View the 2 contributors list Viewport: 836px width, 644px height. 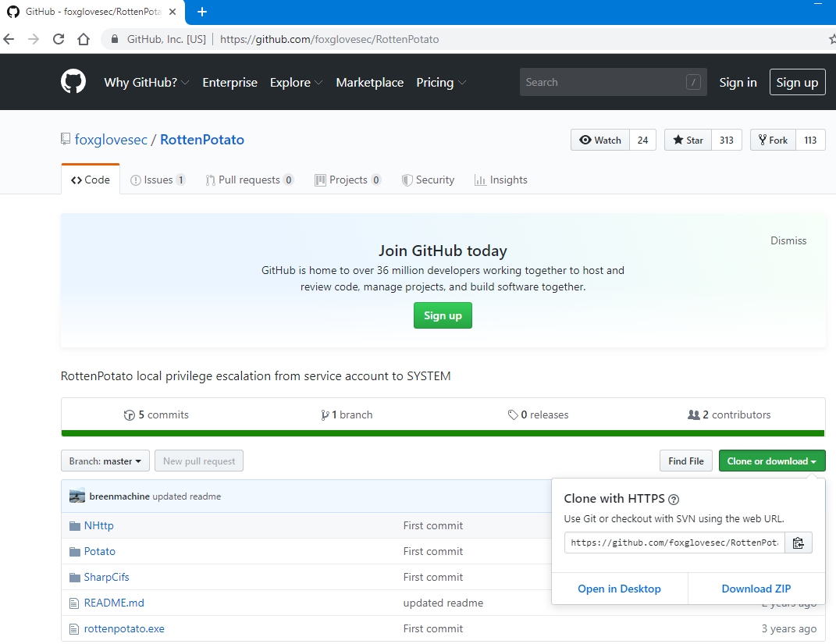tap(729, 415)
